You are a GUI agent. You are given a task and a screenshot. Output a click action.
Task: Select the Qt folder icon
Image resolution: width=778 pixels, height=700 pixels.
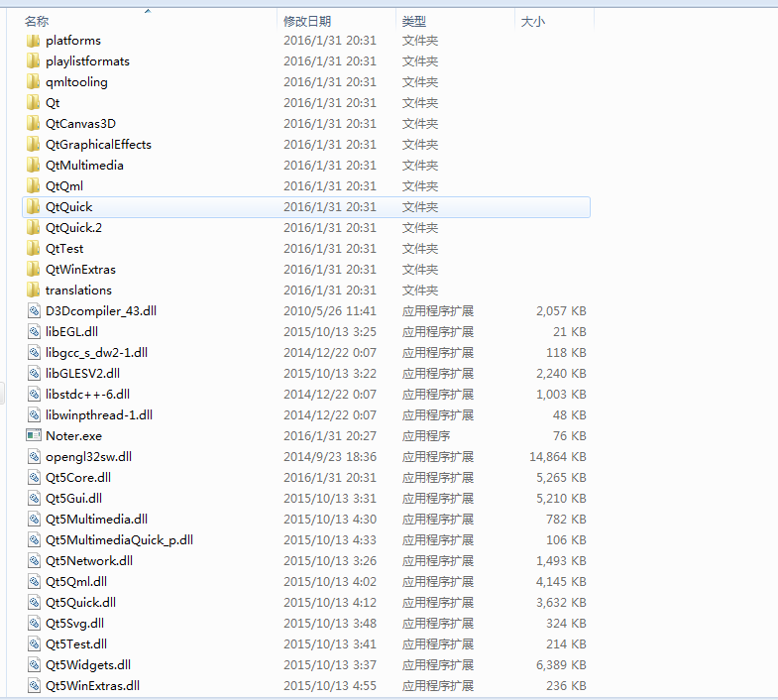point(33,103)
